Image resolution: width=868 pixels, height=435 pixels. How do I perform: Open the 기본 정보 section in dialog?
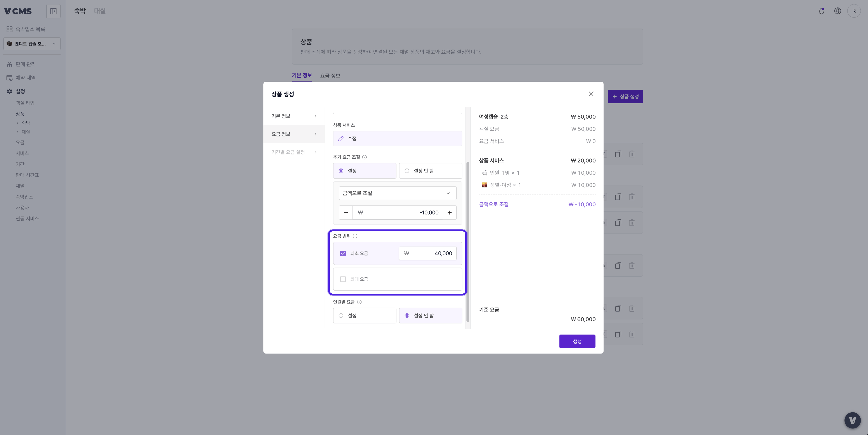pyautogui.click(x=294, y=116)
